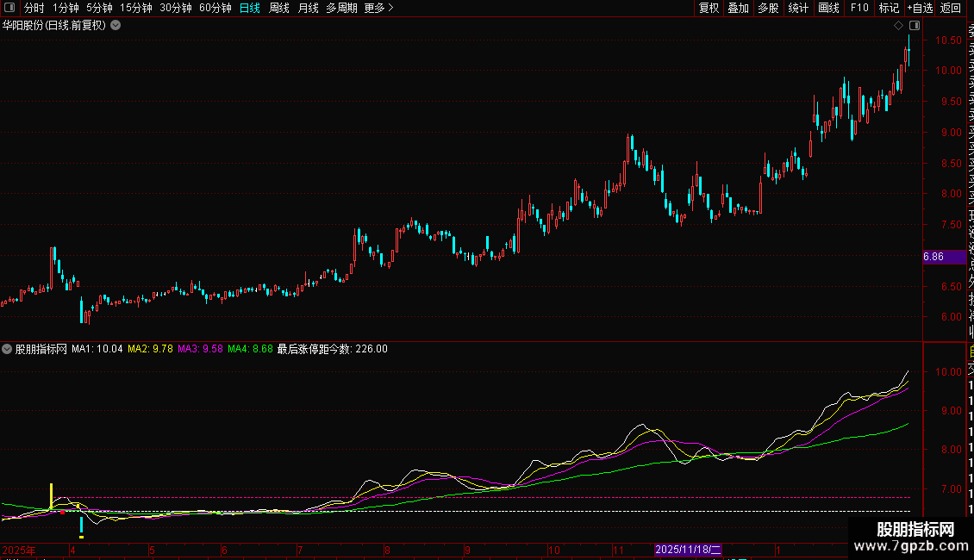Screen dimensions: 974x560
Task: Click the MA2: 9.78 value
Action: 150,349
